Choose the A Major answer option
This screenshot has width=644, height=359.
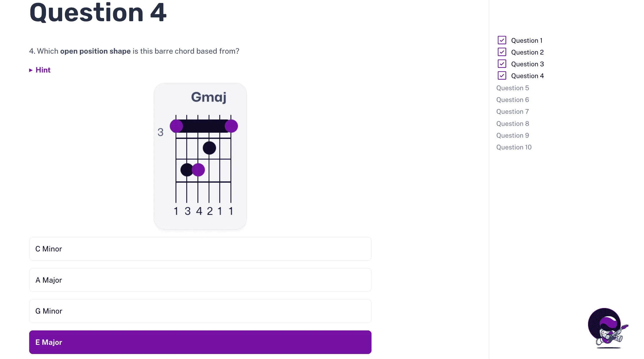200,280
